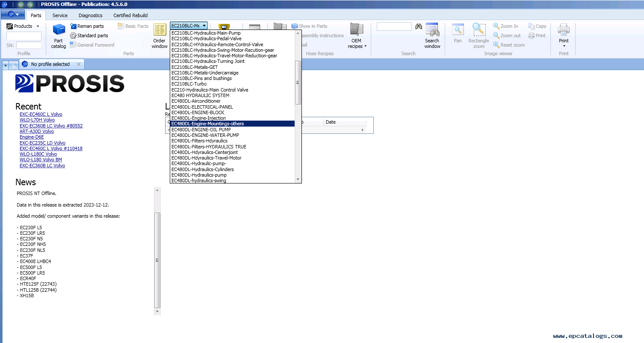Switch to the Diagnostics ribbon tab
The height and width of the screenshot is (343, 644).
click(91, 15)
